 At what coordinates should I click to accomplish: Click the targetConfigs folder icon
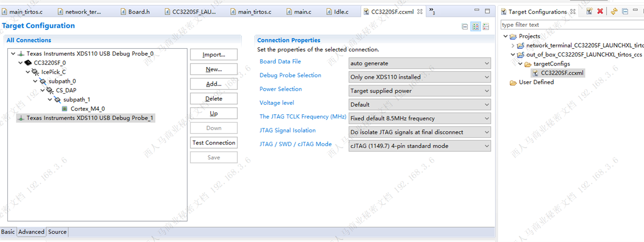click(528, 64)
